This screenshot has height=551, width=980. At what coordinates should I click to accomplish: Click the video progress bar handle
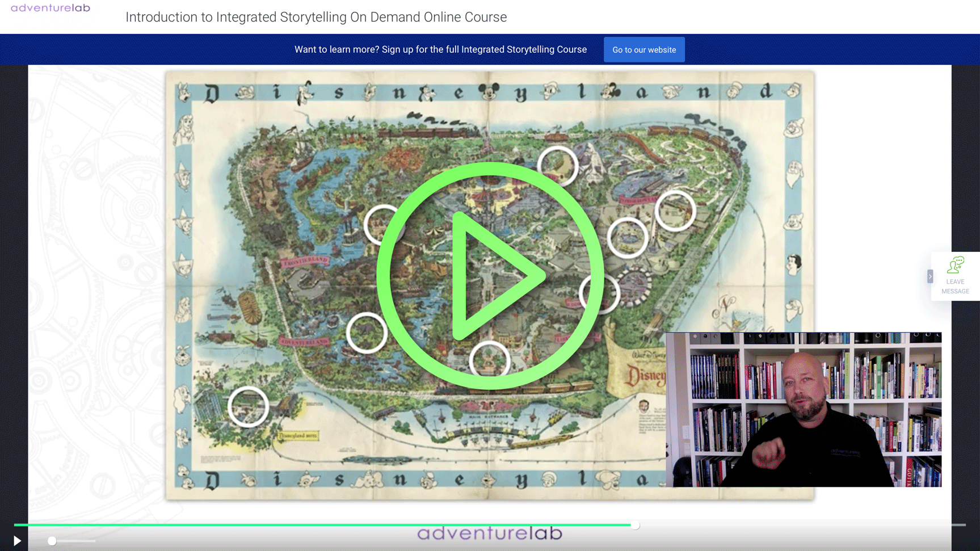[x=635, y=525]
